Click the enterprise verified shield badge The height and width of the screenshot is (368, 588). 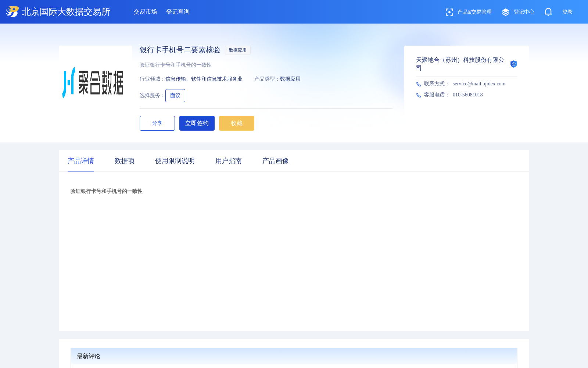pos(514,64)
